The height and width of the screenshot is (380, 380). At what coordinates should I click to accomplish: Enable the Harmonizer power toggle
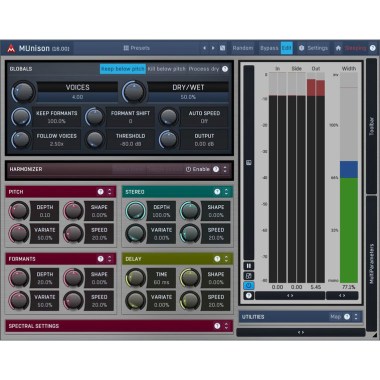coord(198,169)
